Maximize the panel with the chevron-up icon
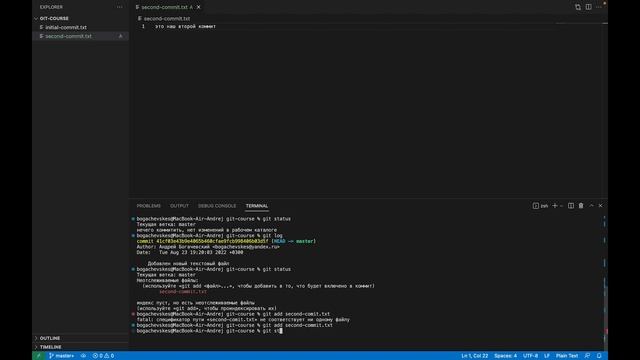 click(x=591, y=206)
